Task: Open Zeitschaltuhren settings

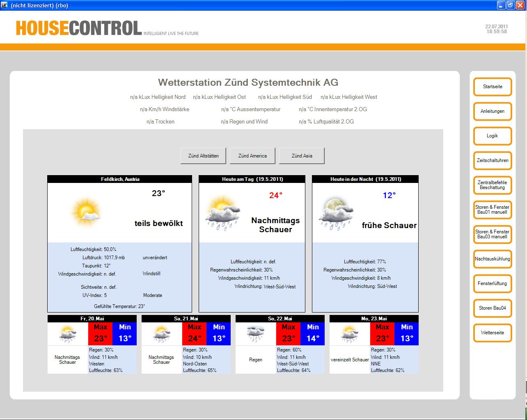Action: pos(493,160)
